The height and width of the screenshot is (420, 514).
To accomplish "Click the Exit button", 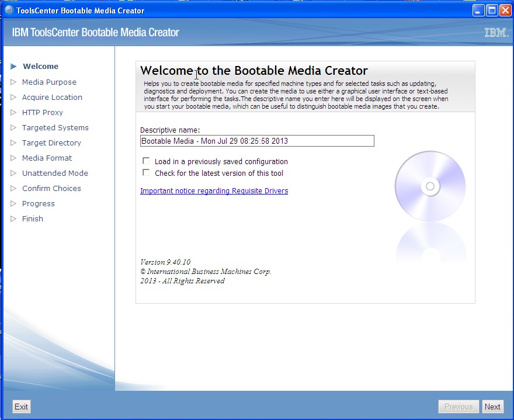I will point(21,407).
